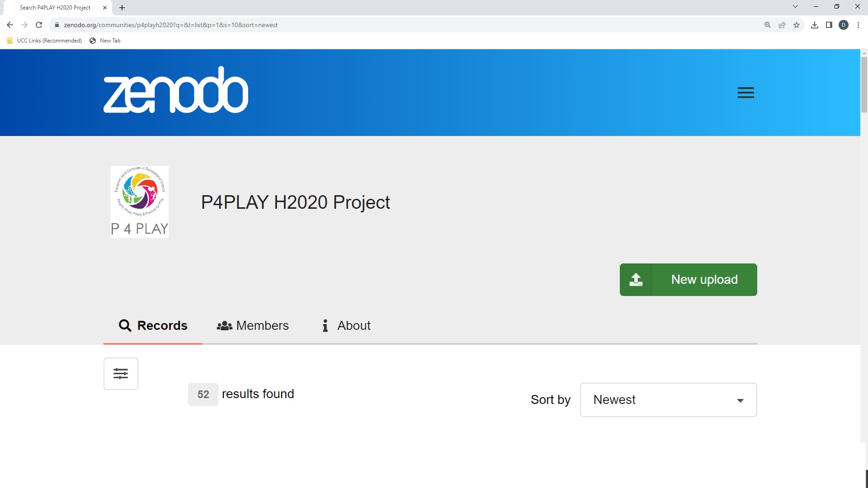Open the browser downloads icon
This screenshot has width=868, height=488.
(x=815, y=25)
